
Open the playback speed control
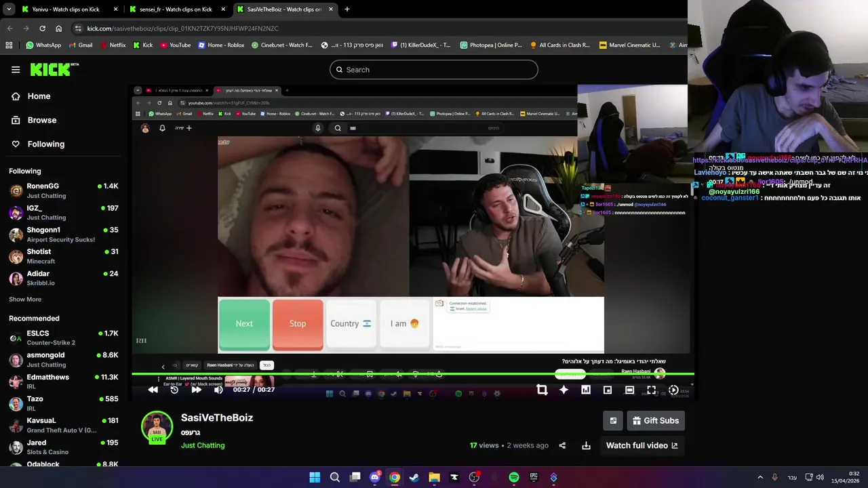point(673,390)
